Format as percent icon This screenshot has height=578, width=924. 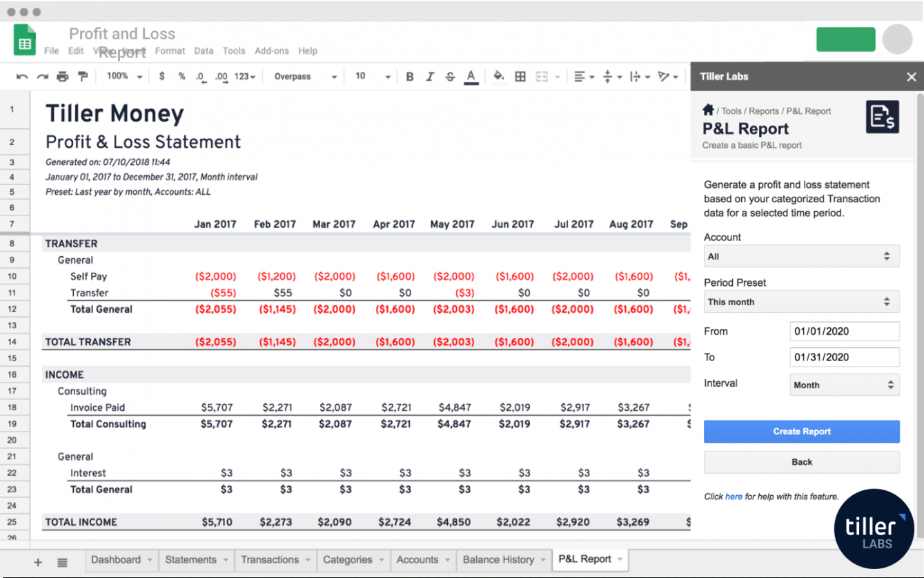[181, 77]
